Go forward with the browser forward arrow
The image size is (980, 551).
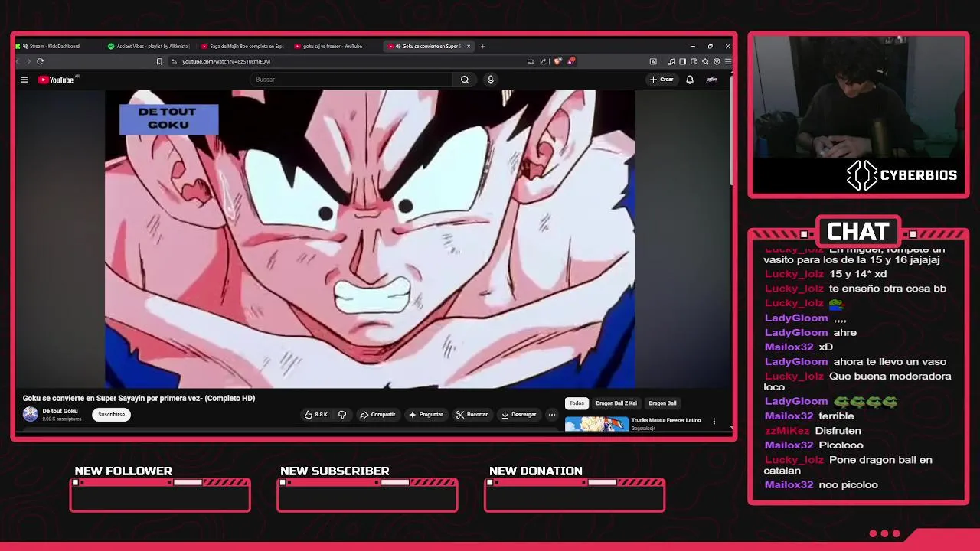(29, 61)
